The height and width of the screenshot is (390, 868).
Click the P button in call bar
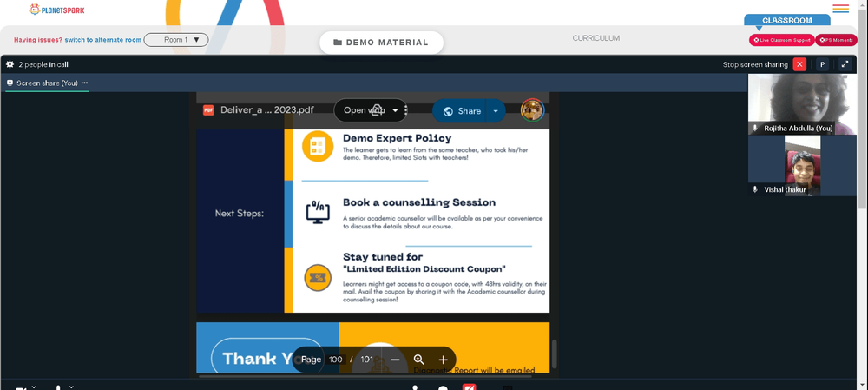point(823,64)
